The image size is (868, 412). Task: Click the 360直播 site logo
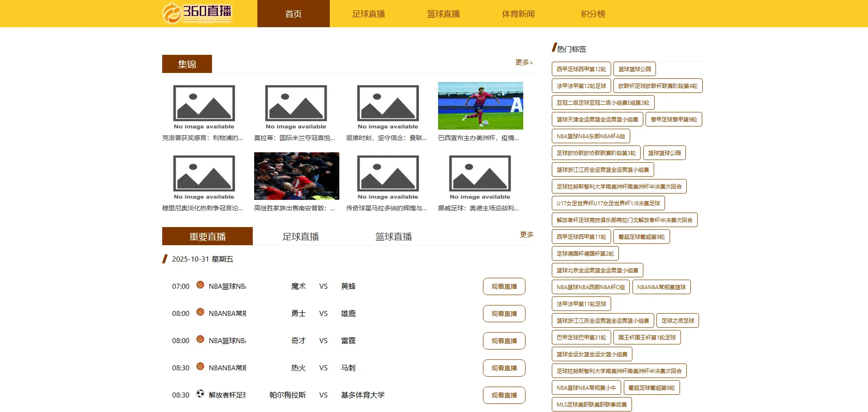[198, 13]
